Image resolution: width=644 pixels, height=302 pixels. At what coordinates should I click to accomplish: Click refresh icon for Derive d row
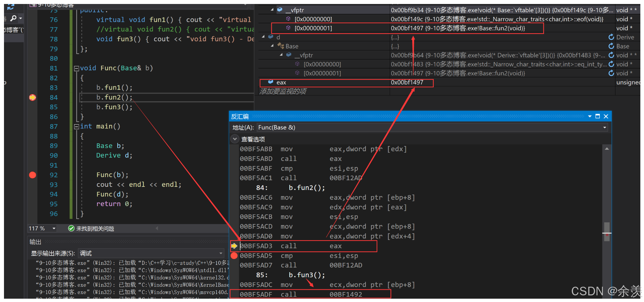(x=611, y=37)
